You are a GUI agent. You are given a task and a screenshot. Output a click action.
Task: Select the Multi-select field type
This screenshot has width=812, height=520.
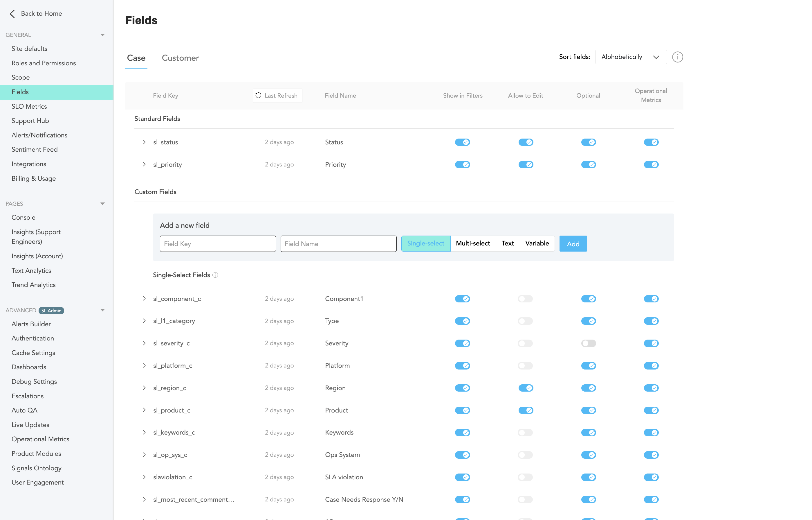(x=473, y=243)
